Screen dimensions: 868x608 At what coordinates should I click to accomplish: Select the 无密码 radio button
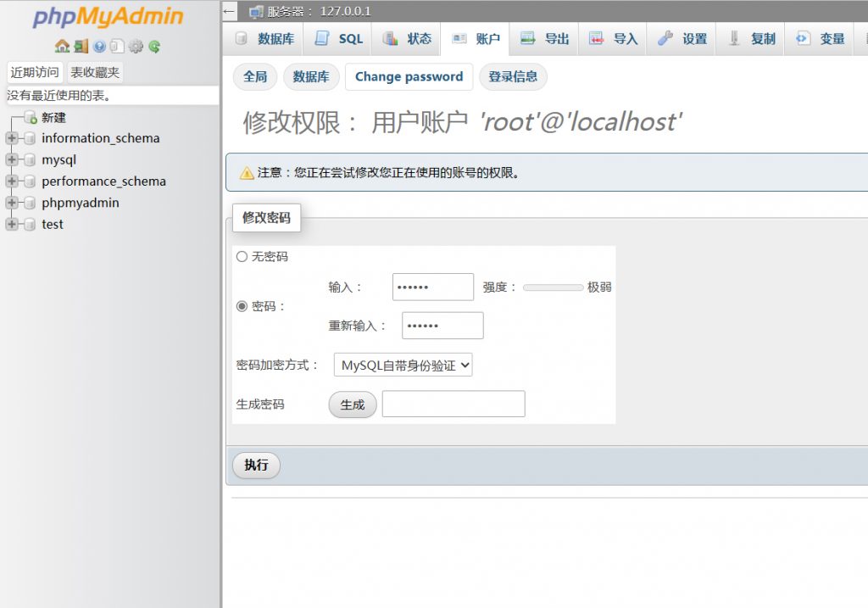click(242, 256)
